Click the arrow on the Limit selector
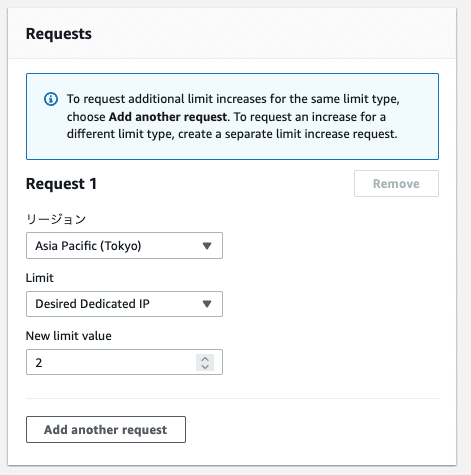The height and width of the screenshot is (475, 471). (x=207, y=304)
